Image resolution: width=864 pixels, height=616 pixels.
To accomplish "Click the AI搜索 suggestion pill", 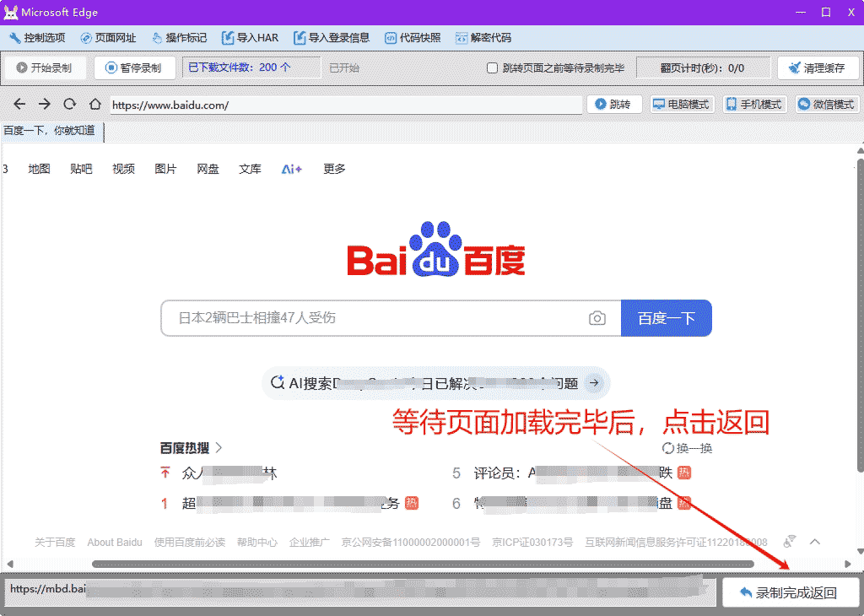I will [x=435, y=383].
